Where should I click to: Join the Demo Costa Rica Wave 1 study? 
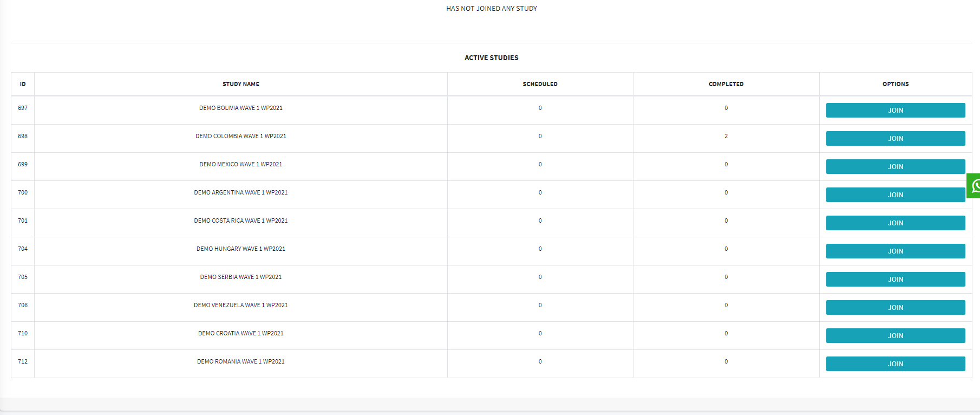point(896,223)
